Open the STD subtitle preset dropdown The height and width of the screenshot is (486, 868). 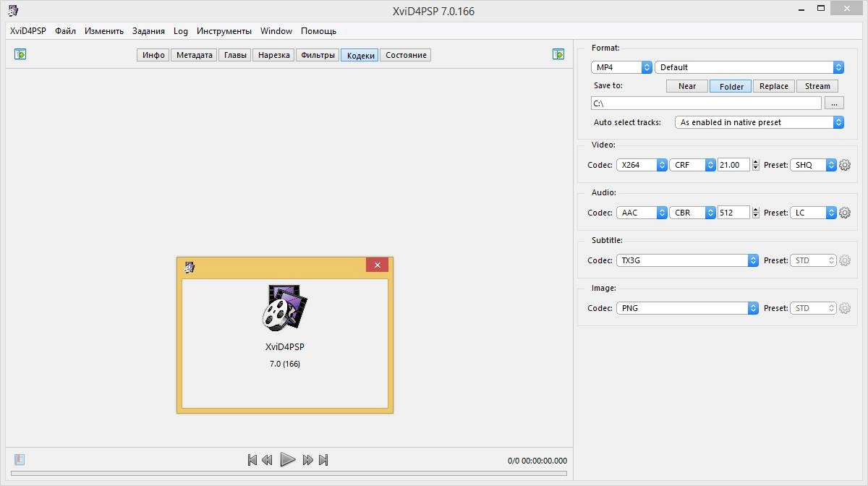point(813,260)
